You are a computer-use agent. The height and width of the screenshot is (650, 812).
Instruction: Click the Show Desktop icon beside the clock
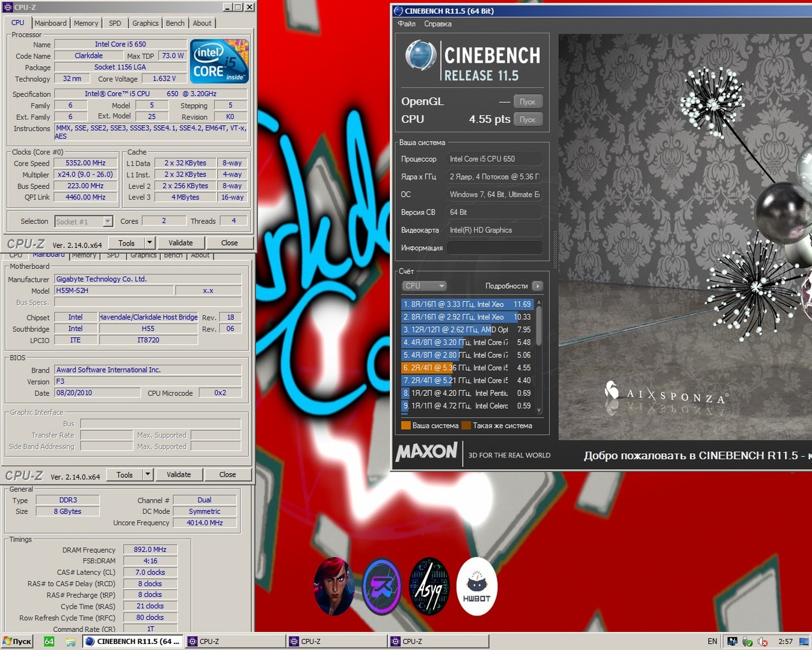(804, 642)
